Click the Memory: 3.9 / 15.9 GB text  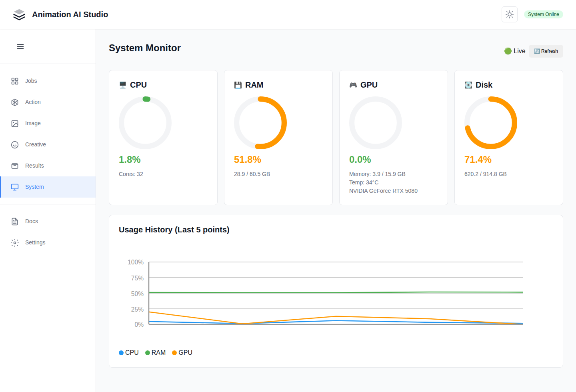[377, 174]
